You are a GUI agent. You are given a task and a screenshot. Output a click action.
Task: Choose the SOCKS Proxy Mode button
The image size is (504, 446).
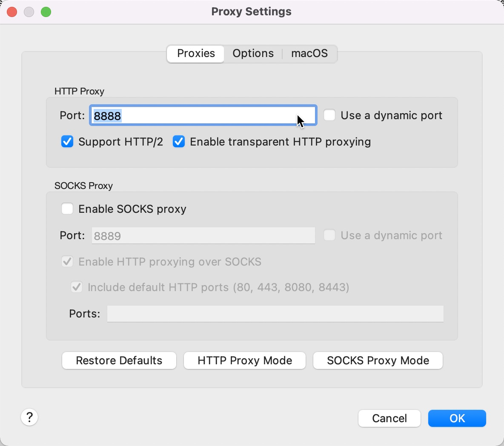[x=378, y=360]
